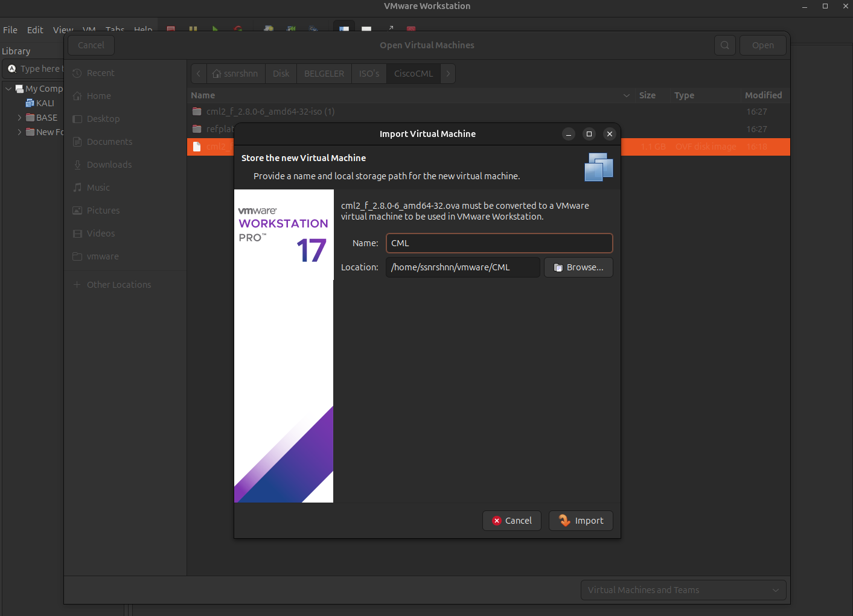Click the Name text field containing CML
This screenshot has width=853, height=616.
[x=499, y=243]
